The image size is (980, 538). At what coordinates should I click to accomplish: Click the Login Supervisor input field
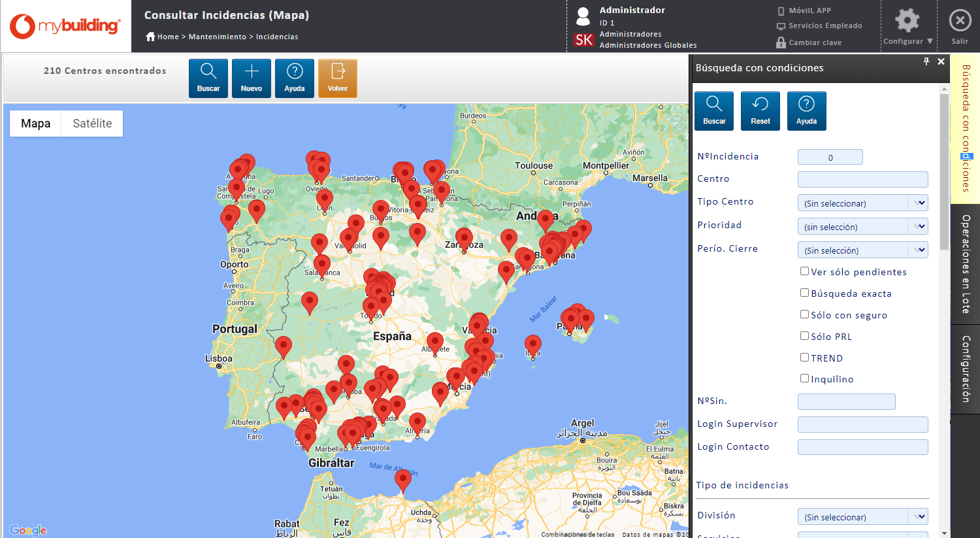(862, 424)
